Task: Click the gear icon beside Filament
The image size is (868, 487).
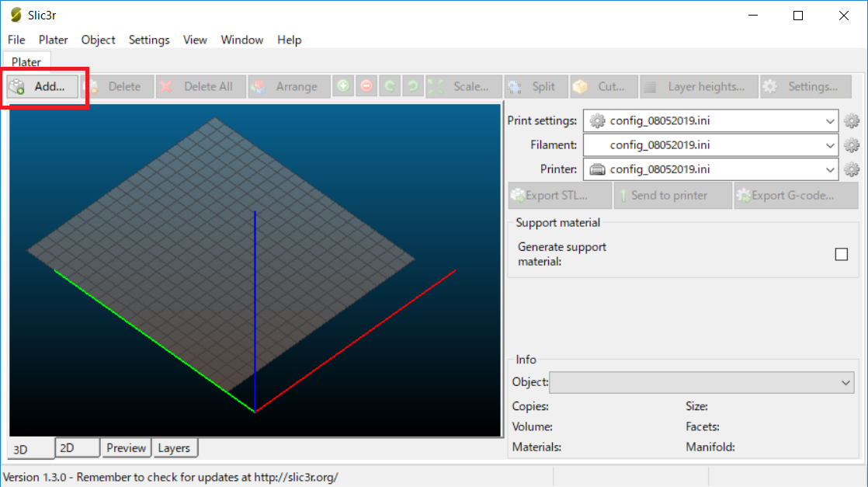Action: click(852, 145)
